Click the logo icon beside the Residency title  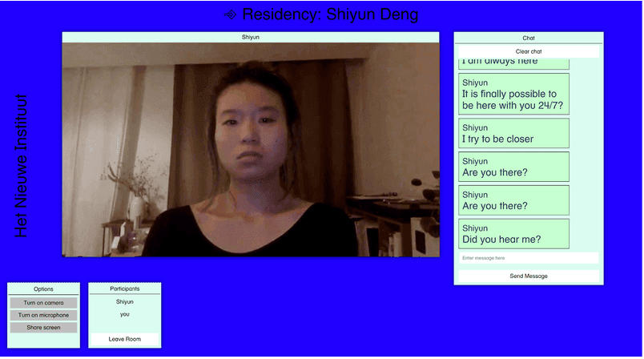click(231, 14)
